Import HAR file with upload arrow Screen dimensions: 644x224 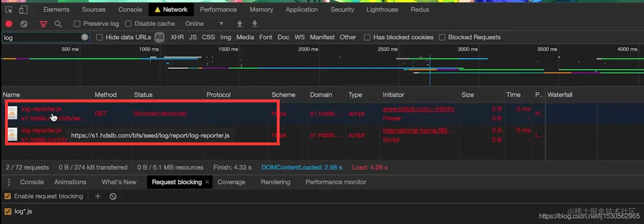pyautogui.click(x=240, y=23)
